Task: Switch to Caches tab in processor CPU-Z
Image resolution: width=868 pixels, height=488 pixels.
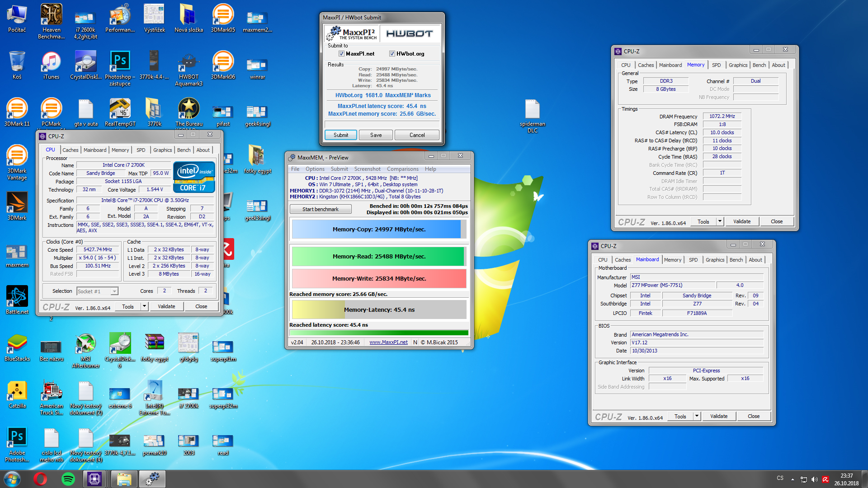Action: point(70,150)
